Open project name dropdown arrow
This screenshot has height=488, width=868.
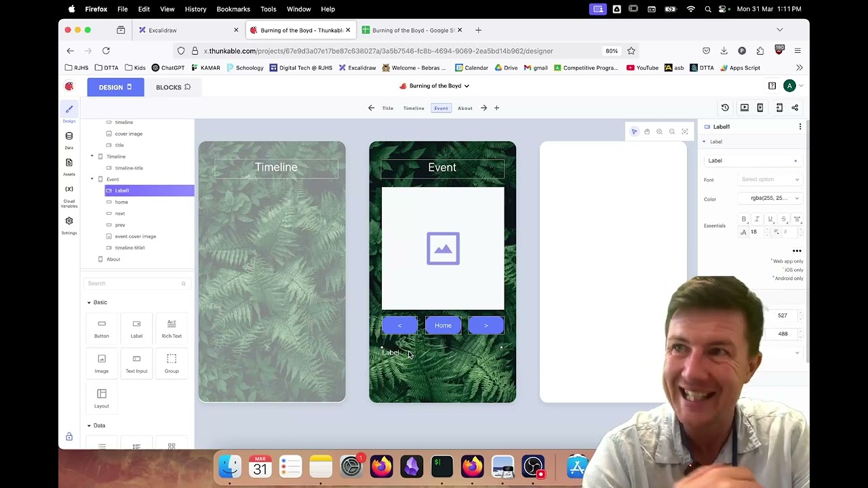[x=467, y=86]
